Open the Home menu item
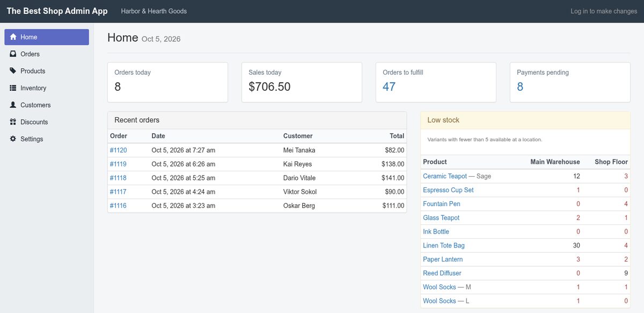 pos(47,37)
